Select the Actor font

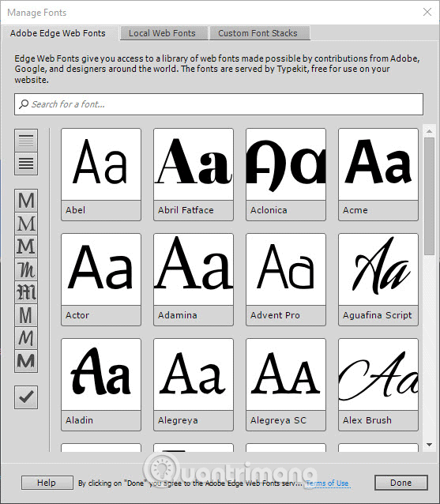[101, 280]
